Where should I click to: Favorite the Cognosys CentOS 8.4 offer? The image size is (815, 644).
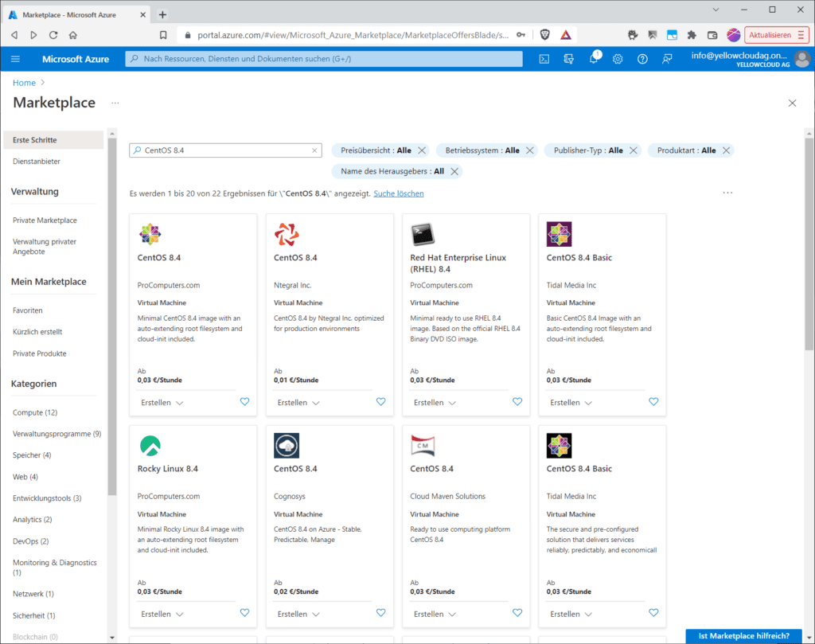click(381, 613)
